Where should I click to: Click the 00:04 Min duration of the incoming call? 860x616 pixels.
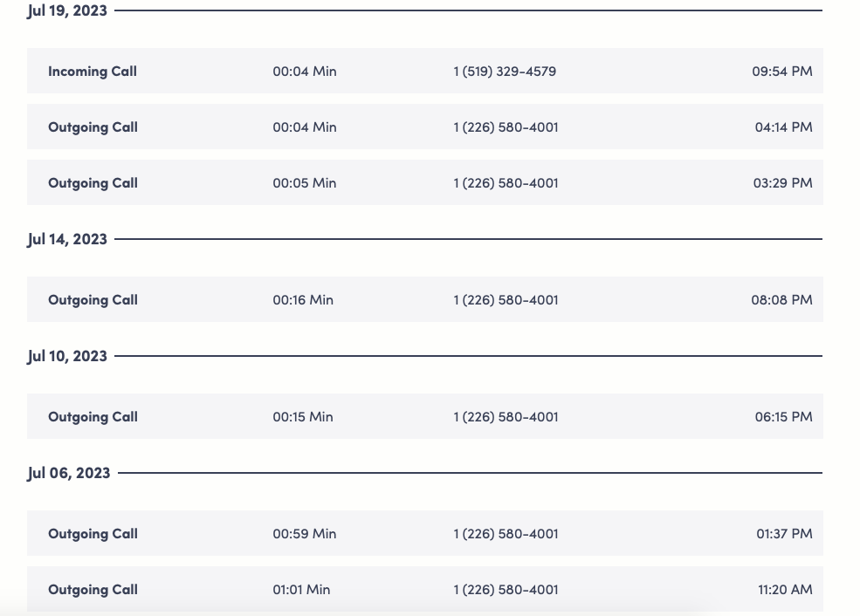304,71
